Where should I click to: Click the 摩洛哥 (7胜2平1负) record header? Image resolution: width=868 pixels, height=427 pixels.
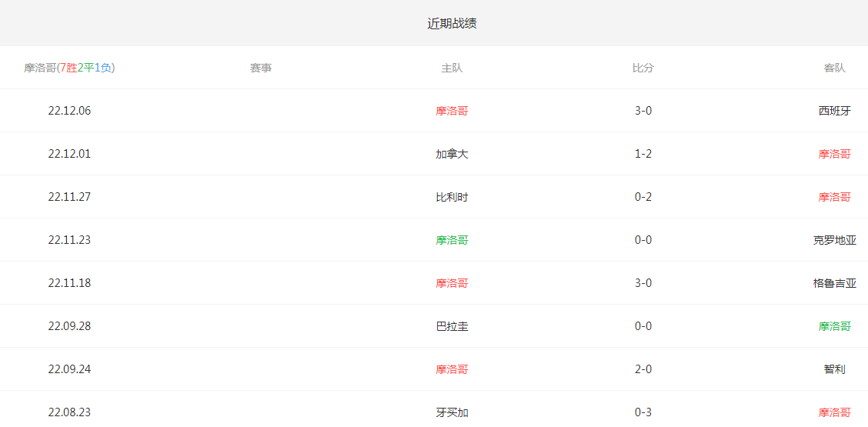[x=69, y=68]
